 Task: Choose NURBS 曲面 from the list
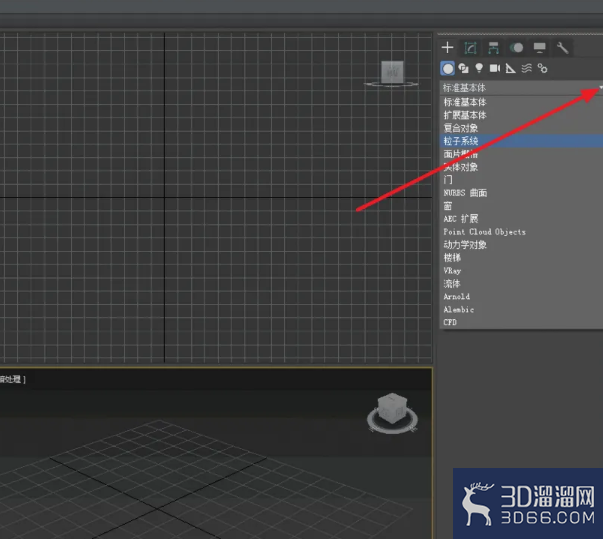521,193
